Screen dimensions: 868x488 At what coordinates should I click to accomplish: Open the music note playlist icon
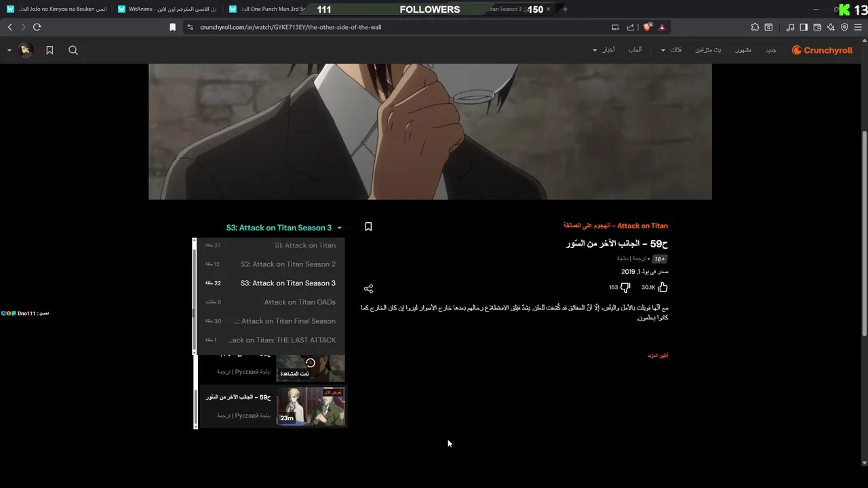tap(790, 27)
